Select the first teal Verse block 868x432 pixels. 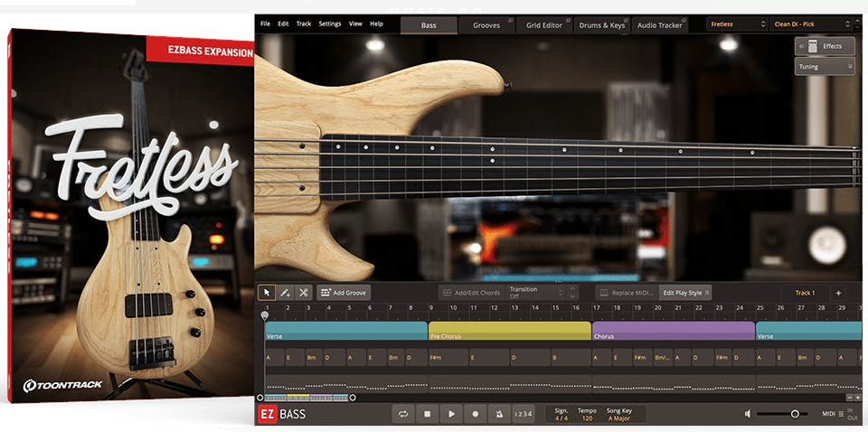[346, 331]
